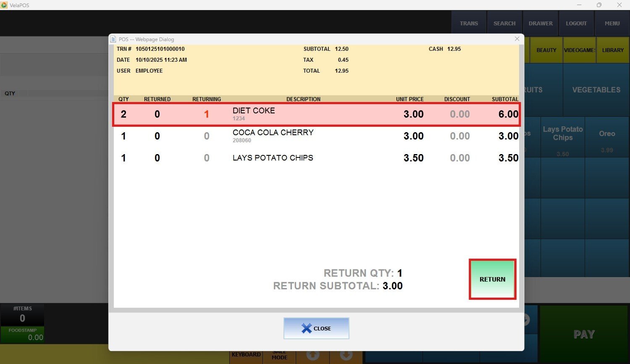Switch to the VIDEOGAMES category tab
The height and width of the screenshot is (364, 630).
click(580, 50)
